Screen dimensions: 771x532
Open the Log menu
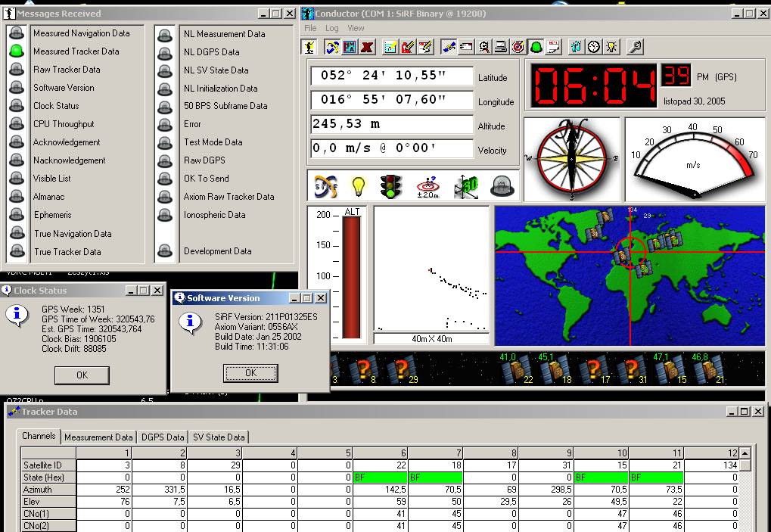pos(332,28)
